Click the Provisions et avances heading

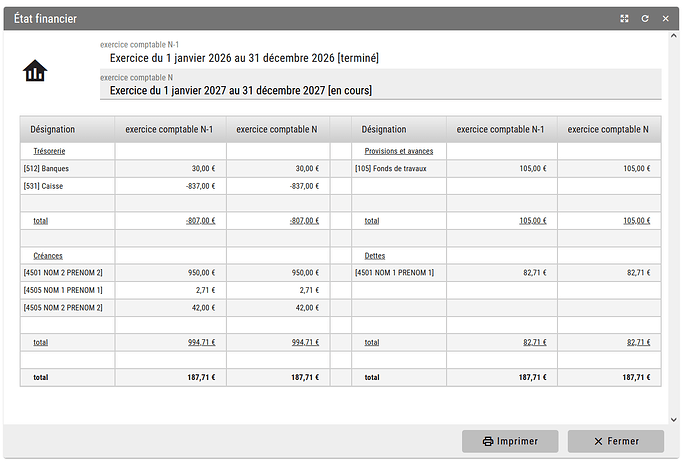coord(399,151)
